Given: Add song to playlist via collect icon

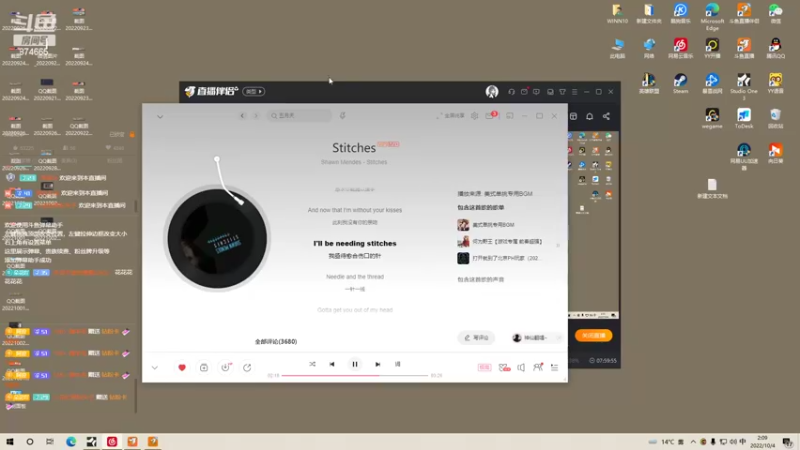Looking at the screenshot, I should 204,367.
